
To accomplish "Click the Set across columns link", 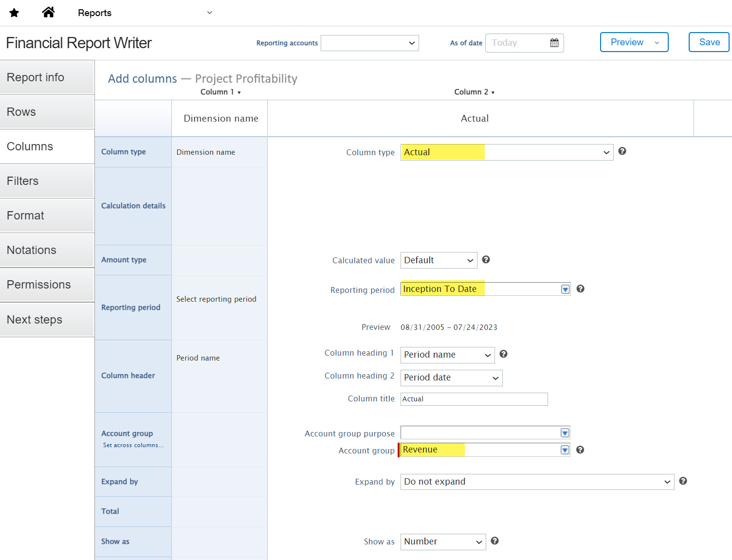I will 133,445.
